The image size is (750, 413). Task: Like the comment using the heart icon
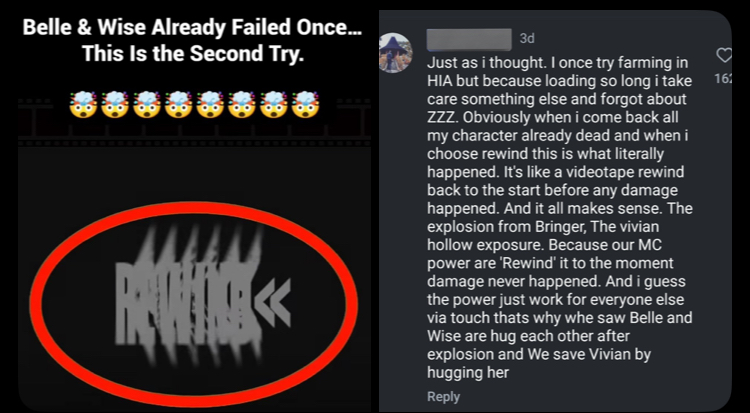click(x=725, y=56)
